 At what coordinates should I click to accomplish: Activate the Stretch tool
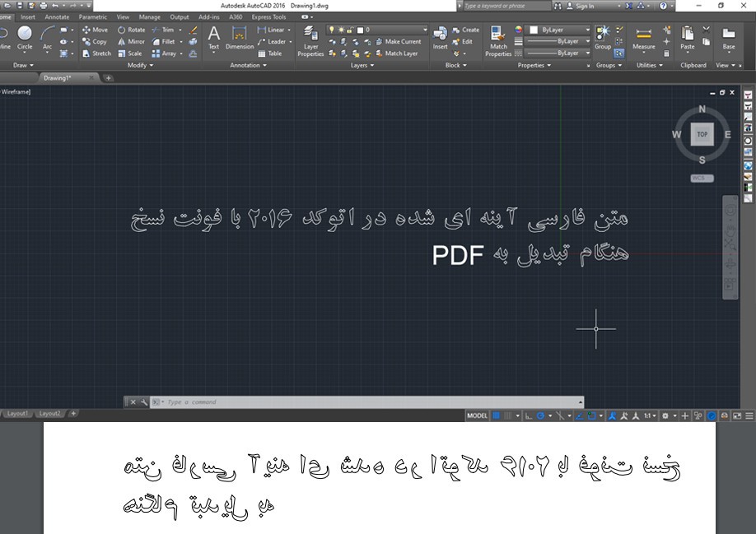[x=96, y=53]
